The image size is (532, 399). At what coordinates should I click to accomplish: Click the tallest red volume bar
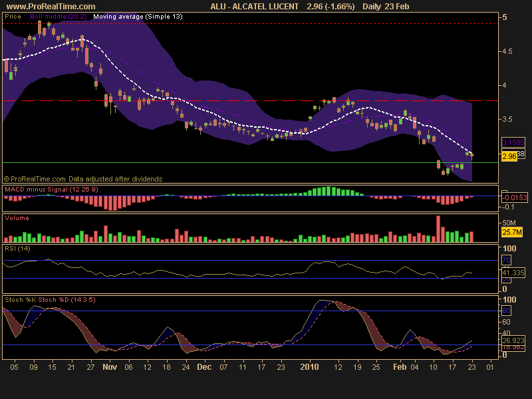[x=438, y=229]
